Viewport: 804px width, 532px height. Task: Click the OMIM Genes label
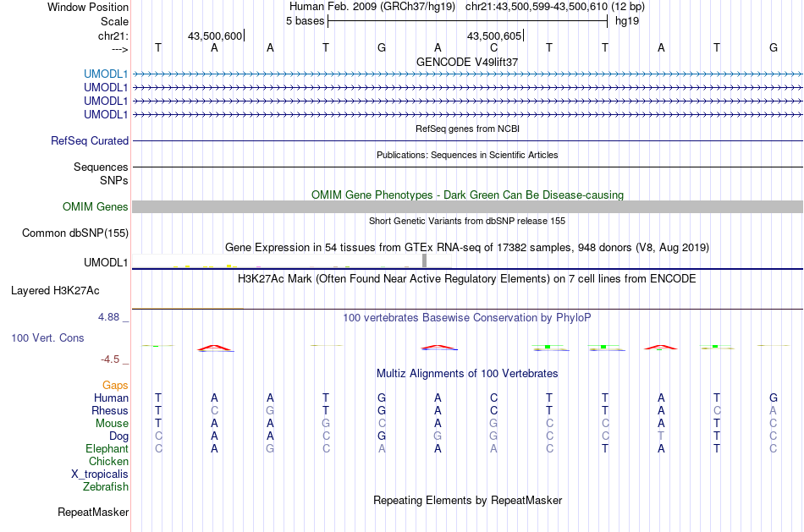96,206
